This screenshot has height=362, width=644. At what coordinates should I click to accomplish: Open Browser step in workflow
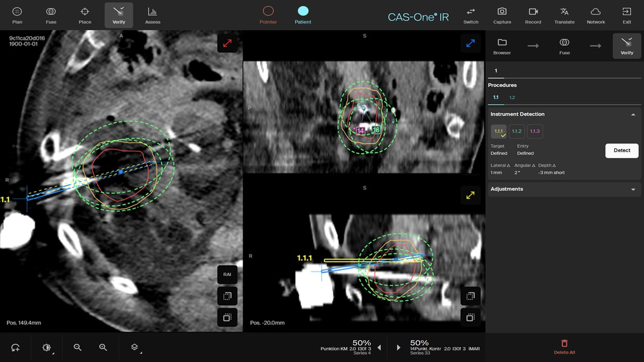point(502,46)
